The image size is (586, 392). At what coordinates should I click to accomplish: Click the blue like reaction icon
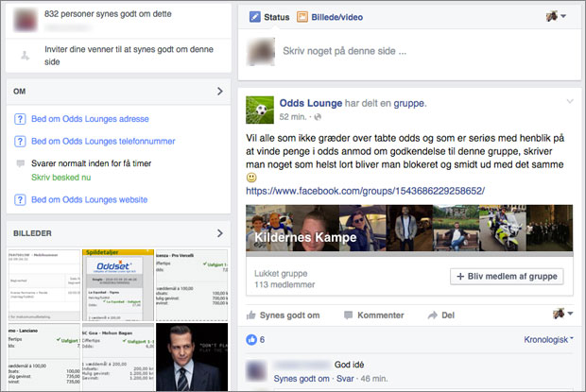point(251,339)
